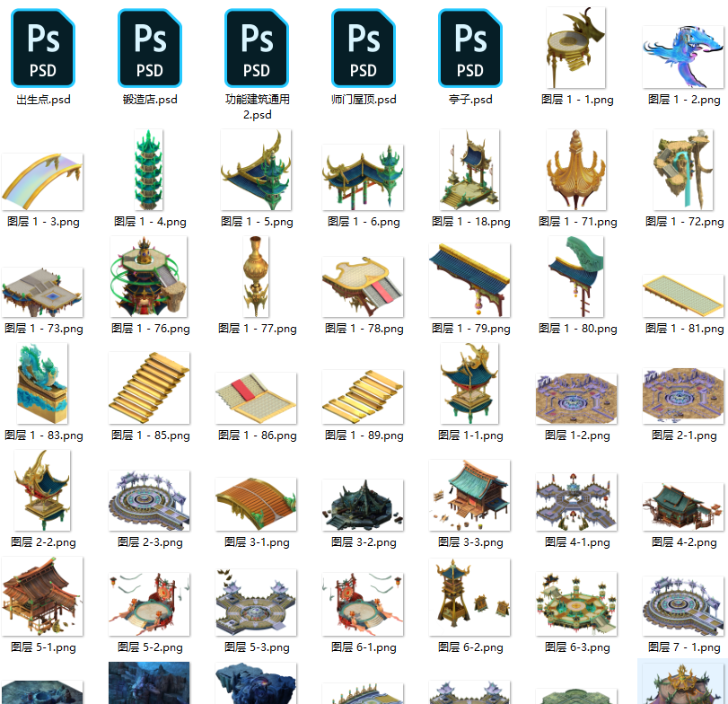The width and height of the screenshot is (728, 704).
Task: Click the file name label 图层 5-1.png
Action: point(43,647)
